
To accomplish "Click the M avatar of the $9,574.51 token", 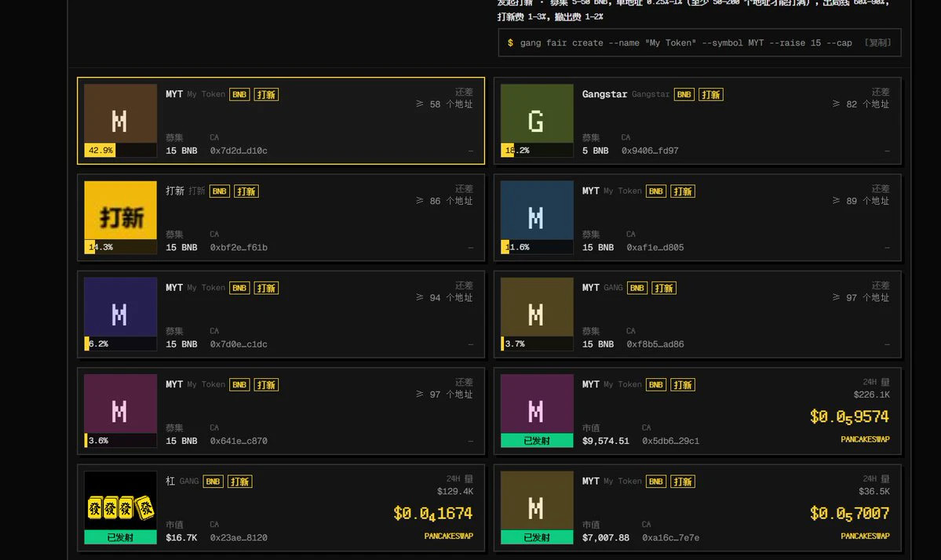I will pyautogui.click(x=537, y=403).
